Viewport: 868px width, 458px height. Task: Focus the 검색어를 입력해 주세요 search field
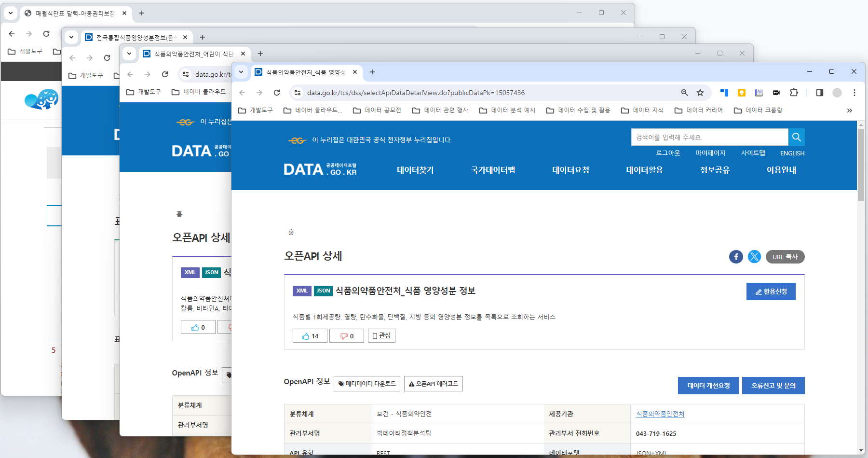coord(710,137)
